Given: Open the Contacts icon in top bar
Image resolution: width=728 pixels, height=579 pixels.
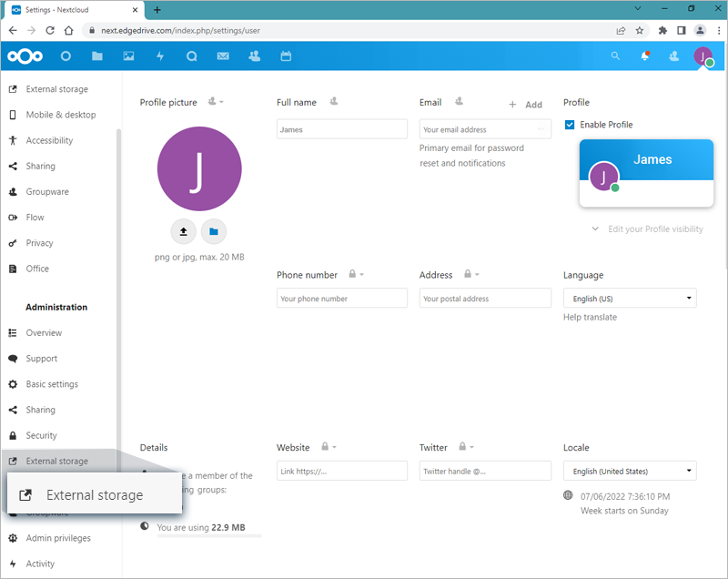Looking at the screenshot, I should click(x=255, y=56).
